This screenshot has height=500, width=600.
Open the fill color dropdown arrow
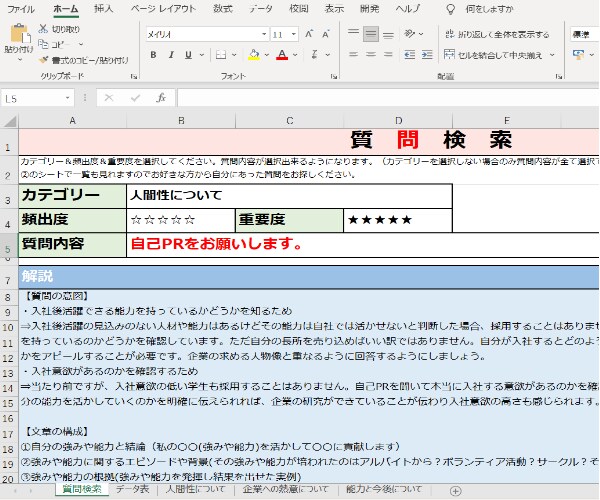point(267,55)
